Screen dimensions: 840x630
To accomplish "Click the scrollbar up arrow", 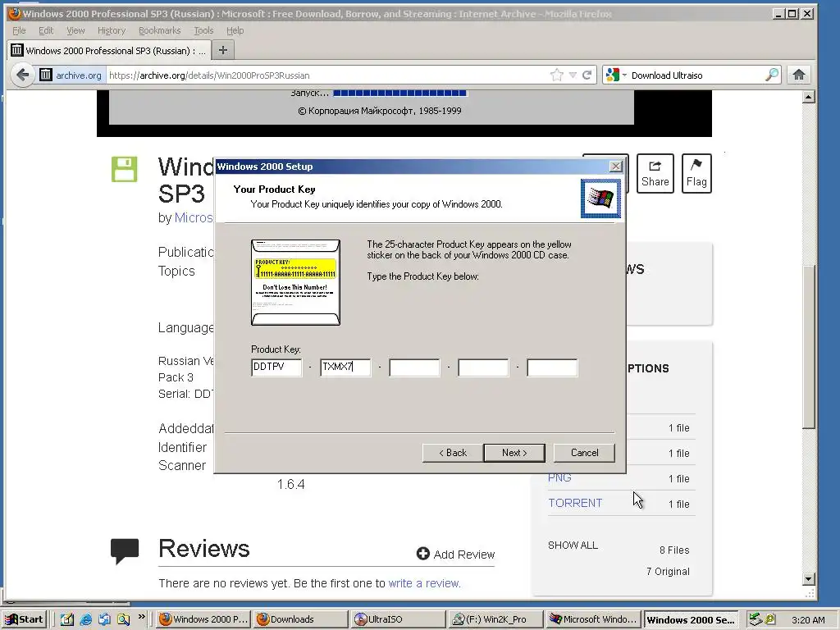I will pos(809,97).
